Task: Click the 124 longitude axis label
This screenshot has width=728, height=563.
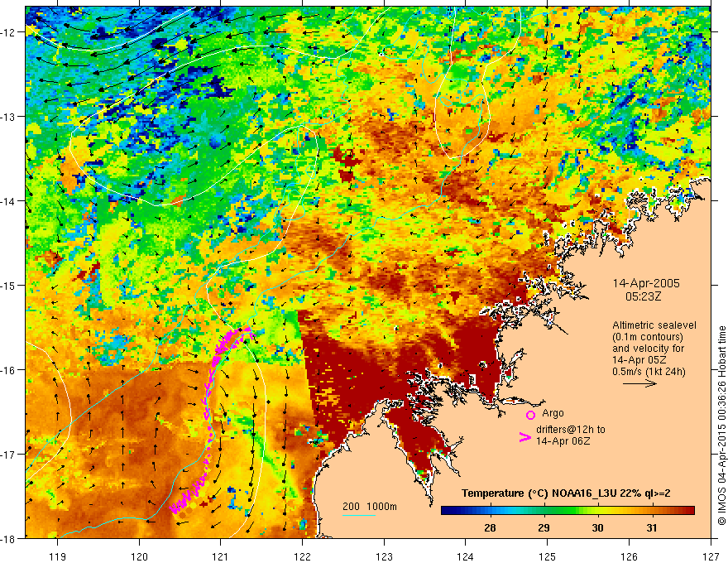Action: pos(466,556)
